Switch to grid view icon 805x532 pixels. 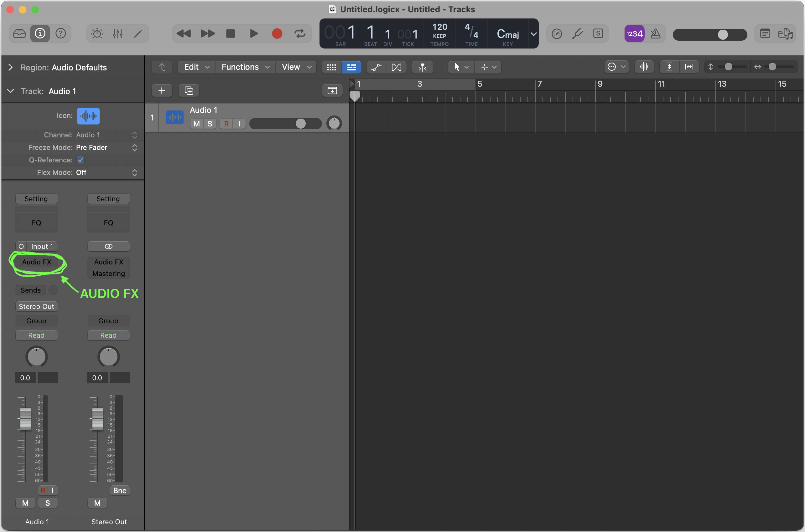click(x=332, y=67)
